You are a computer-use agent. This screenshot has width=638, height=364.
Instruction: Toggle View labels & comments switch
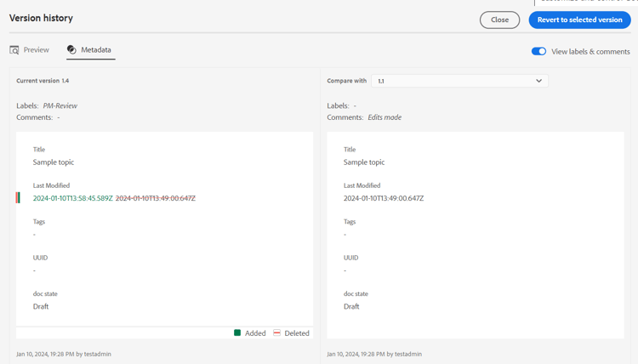coord(538,51)
